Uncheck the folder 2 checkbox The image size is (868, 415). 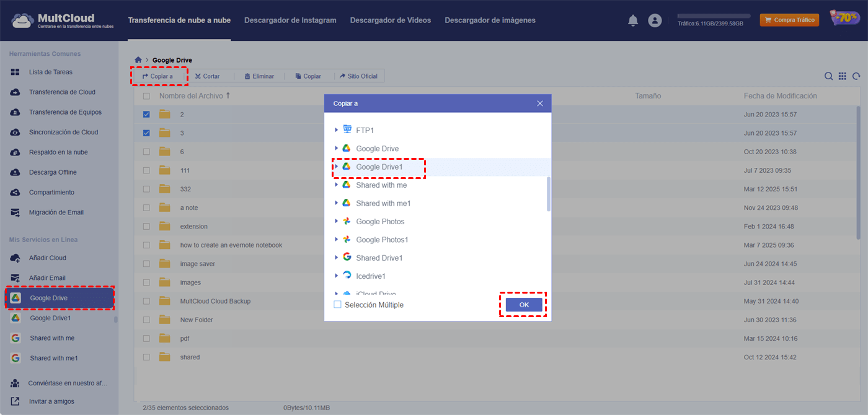click(x=146, y=115)
